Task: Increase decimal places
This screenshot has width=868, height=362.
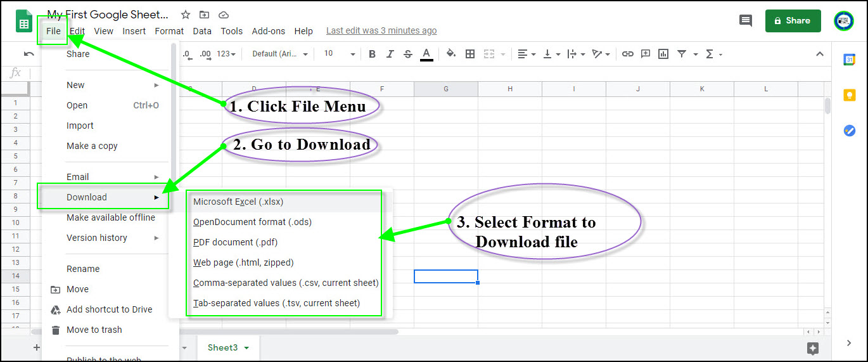Action: (x=205, y=54)
